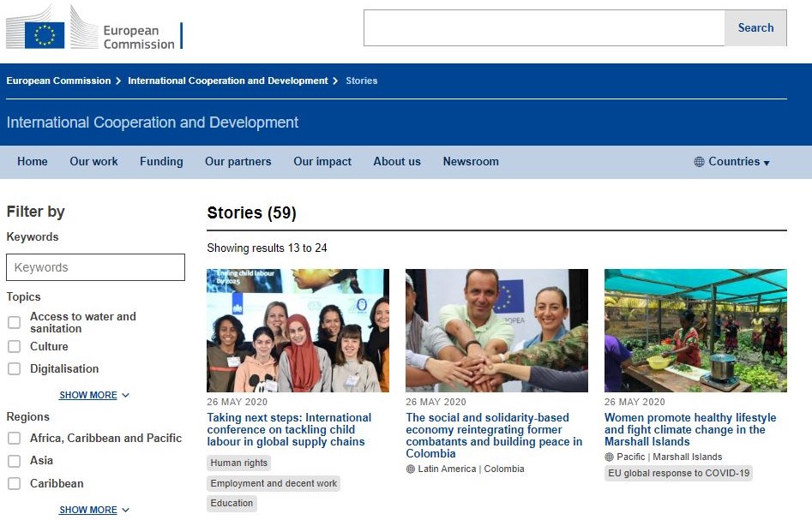
Task: Open Our impact menu item
Action: coord(322,161)
